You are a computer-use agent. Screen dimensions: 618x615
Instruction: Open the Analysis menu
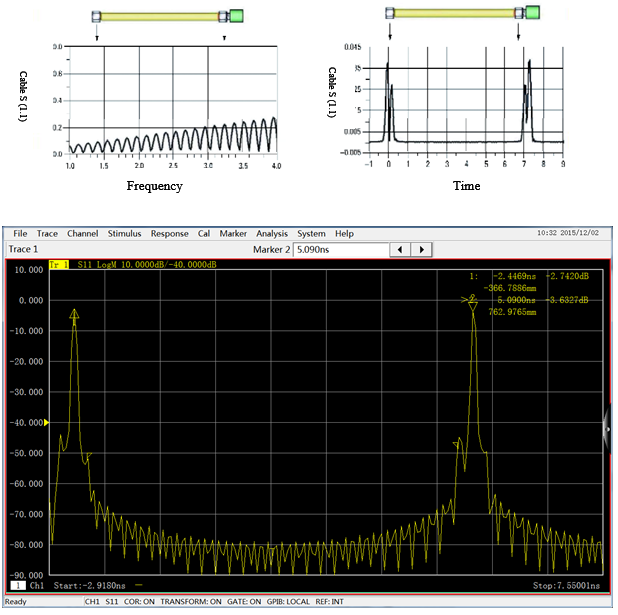click(272, 233)
